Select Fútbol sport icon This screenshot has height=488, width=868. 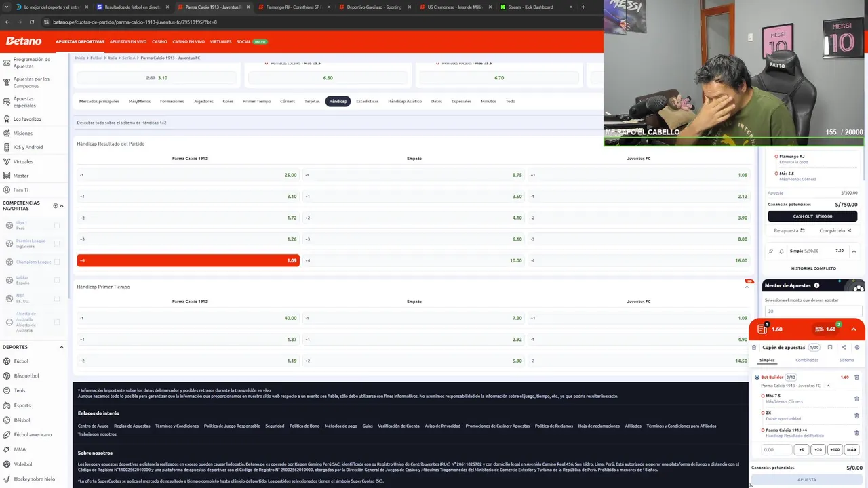(x=6, y=361)
